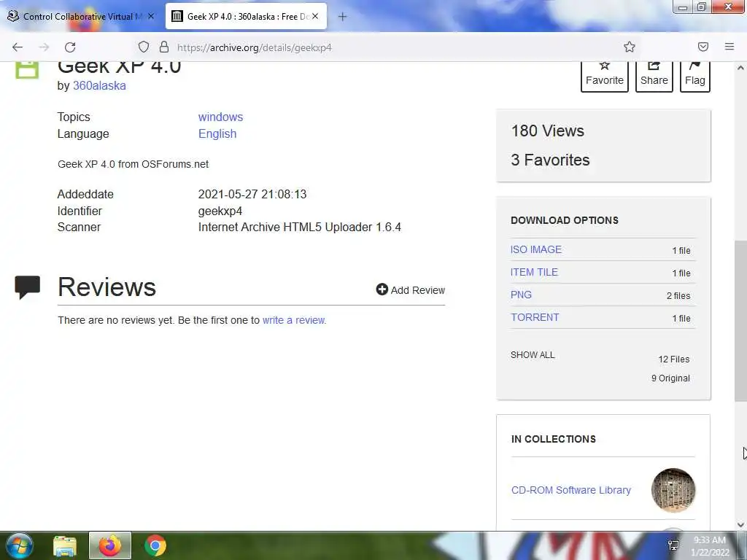The image size is (747, 560).
Task: Download the TORRENT file
Action: [535, 318]
